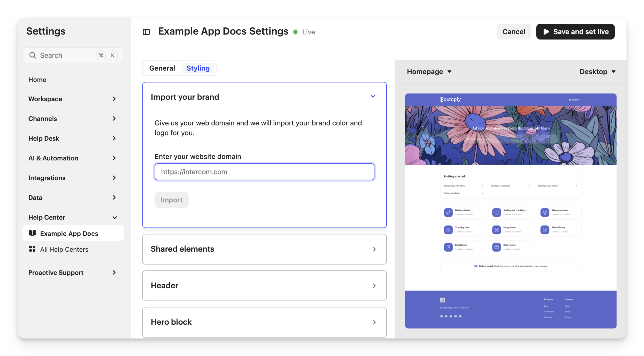644x356 pixels.
Task: Select the Styling tab
Action: pos(198,68)
